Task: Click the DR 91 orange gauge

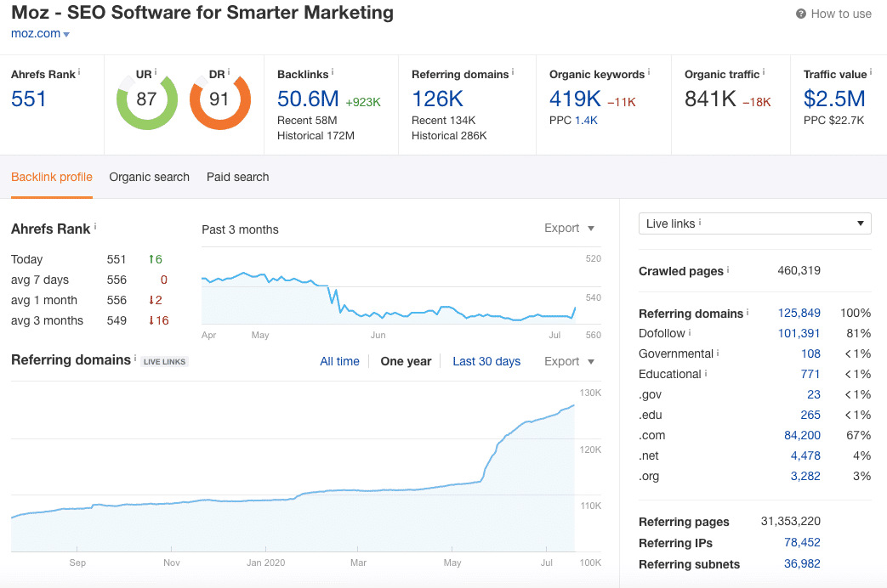Action: (219, 99)
